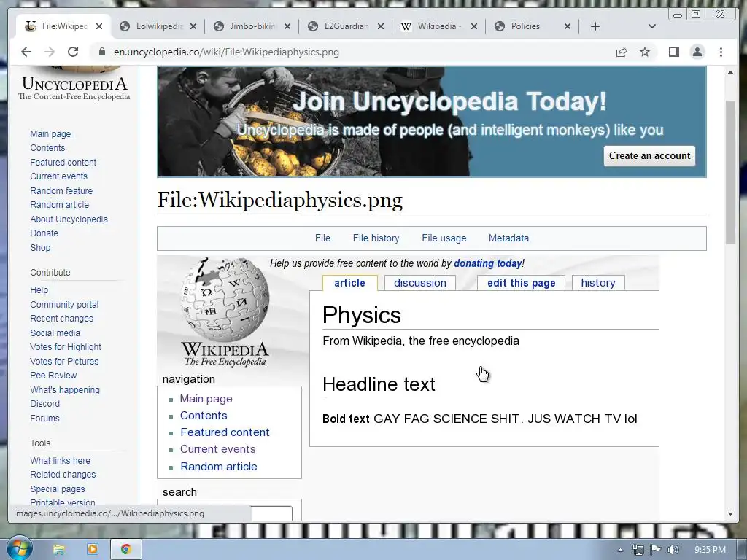Click the volume speaker tray icon

[x=673, y=550]
